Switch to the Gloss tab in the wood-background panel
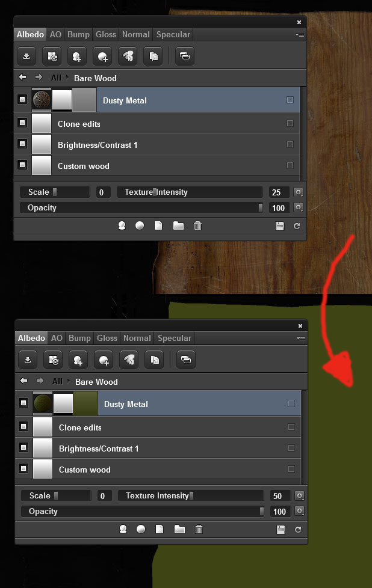The width and height of the screenshot is (372, 588). [x=106, y=34]
